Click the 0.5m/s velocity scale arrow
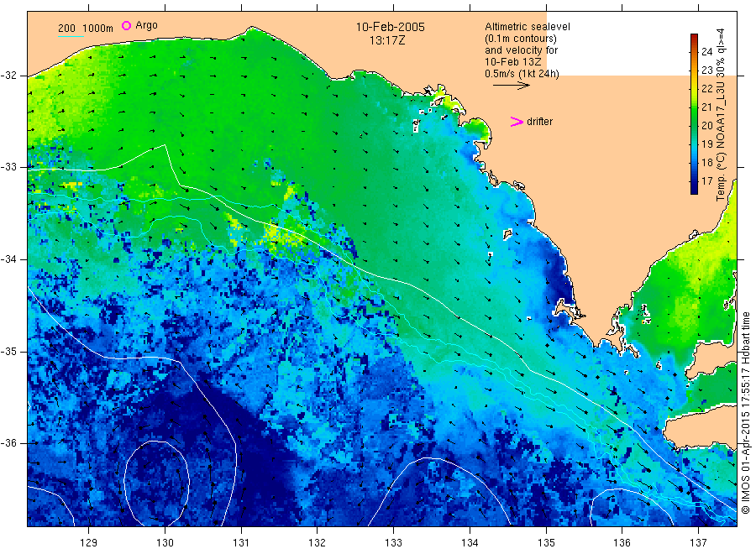 [x=511, y=86]
